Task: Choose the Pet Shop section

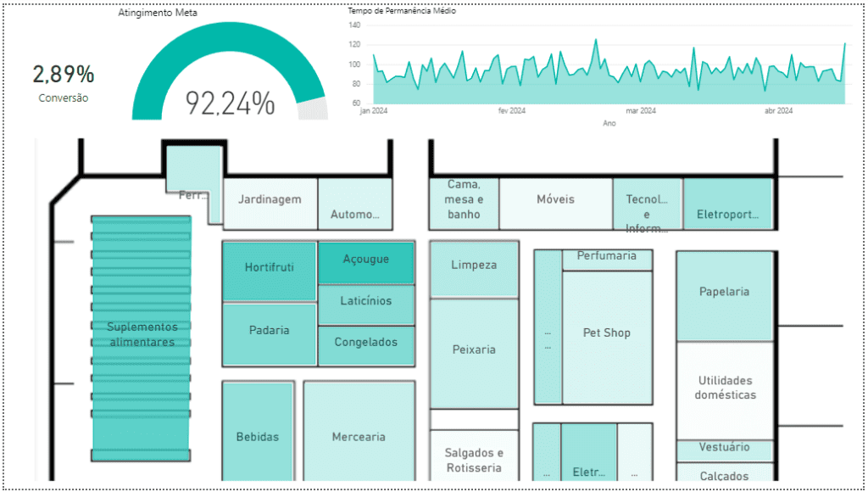Action: pos(607,338)
